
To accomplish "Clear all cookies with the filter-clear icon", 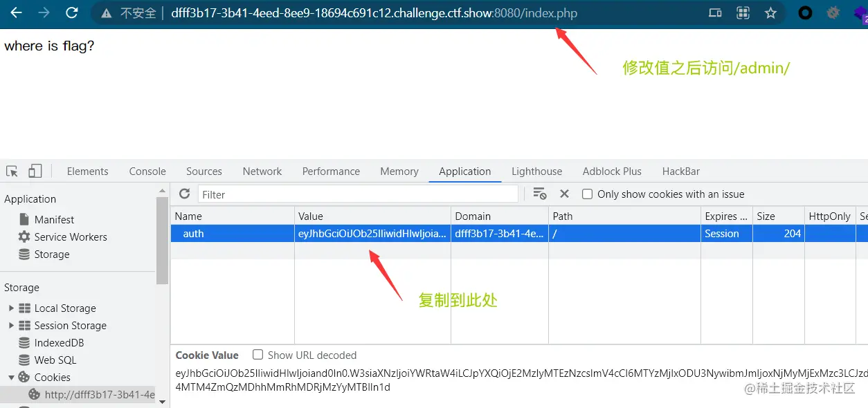I will (x=540, y=194).
